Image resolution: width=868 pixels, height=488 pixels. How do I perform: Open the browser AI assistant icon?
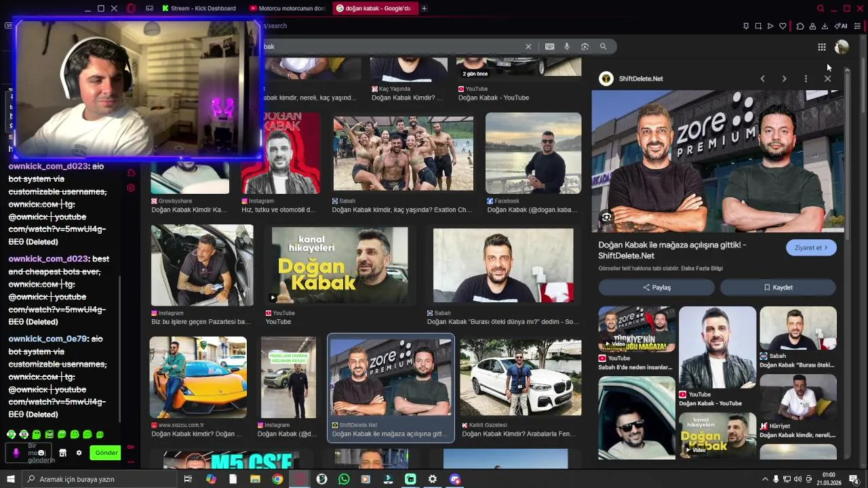(841, 26)
